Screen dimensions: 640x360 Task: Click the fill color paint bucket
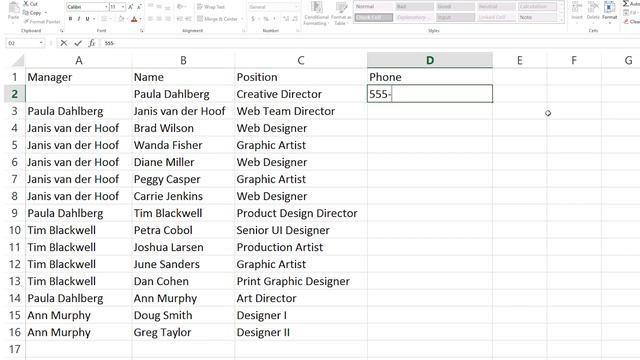pyautogui.click(x=121, y=19)
